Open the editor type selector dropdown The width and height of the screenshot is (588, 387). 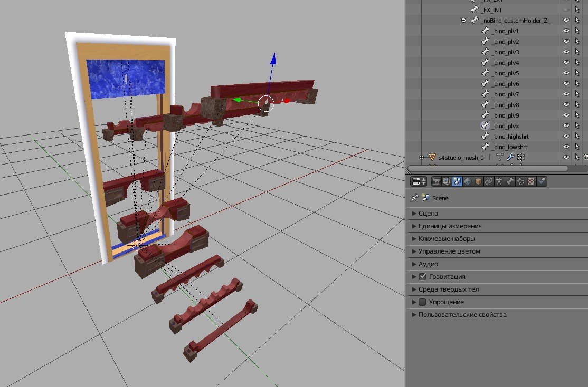pos(419,181)
